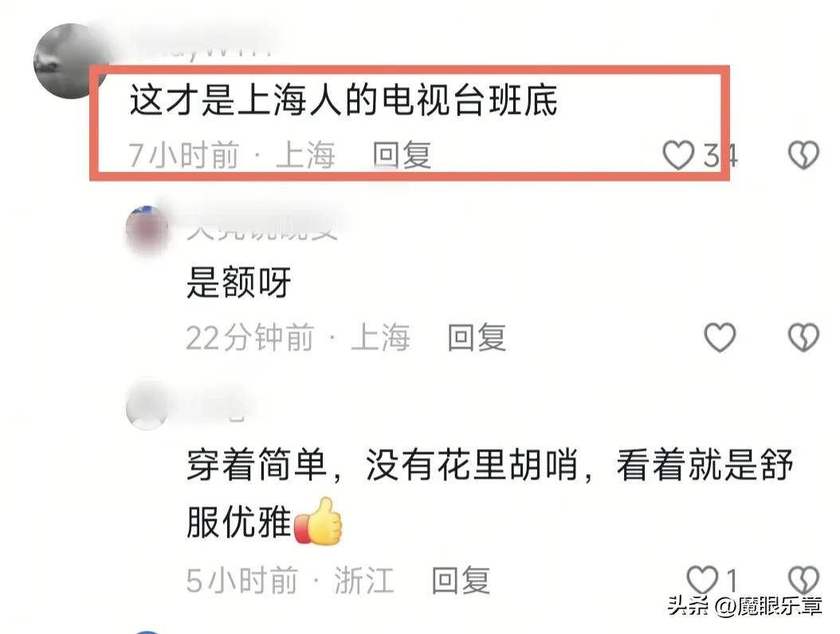This screenshot has width=840, height=634.
Task: Open blurred username above 是额呀
Action: pos(262,229)
